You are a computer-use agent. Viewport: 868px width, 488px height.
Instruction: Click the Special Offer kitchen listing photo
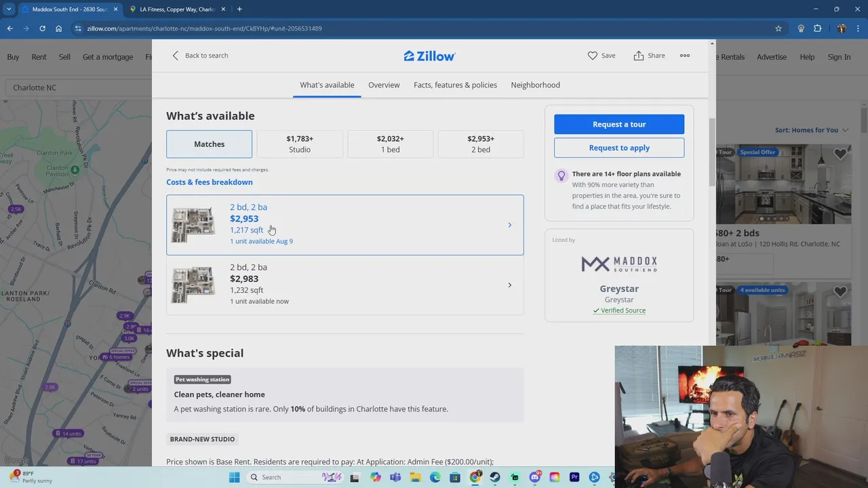(783, 184)
